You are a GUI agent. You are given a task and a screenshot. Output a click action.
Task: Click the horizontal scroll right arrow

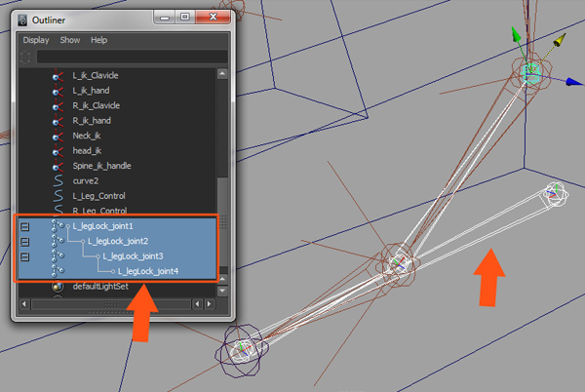click(209, 304)
